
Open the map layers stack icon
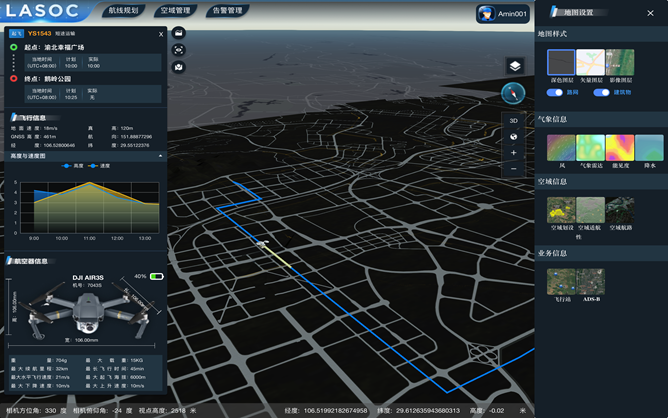click(x=514, y=66)
